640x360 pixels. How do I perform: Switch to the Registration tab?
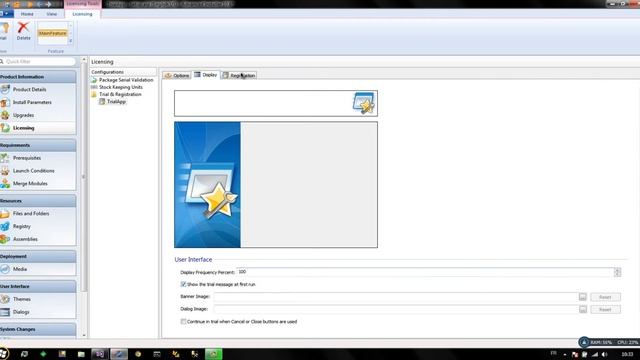pos(239,76)
